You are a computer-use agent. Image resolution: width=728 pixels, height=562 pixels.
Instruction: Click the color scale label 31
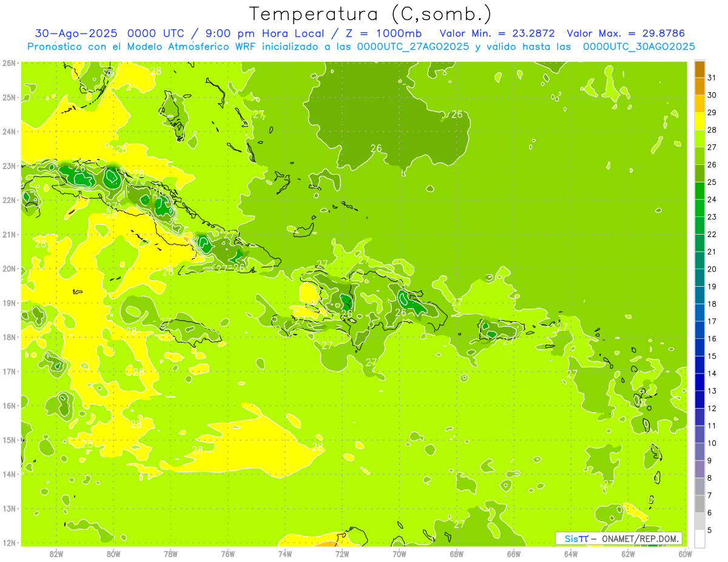(x=712, y=78)
